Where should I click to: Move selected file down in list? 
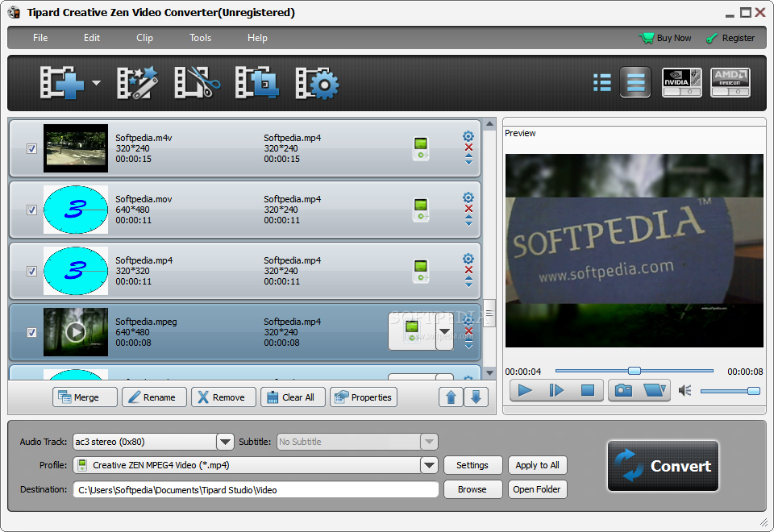(x=476, y=397)
